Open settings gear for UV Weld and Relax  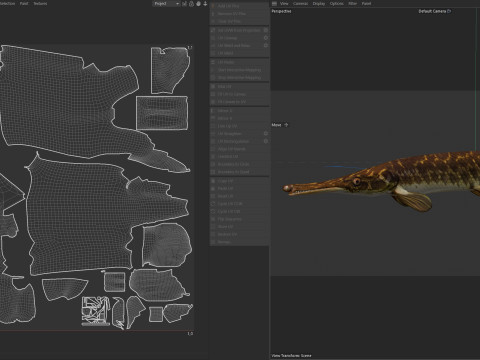click(x=266, y=45)
